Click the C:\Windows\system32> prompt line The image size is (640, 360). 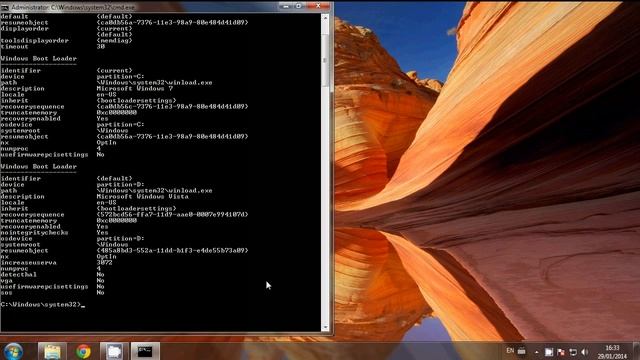[x=43, y=304]
